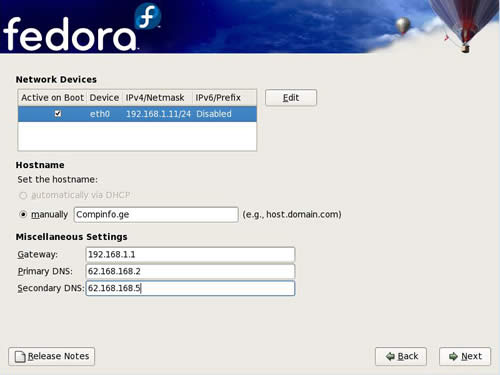Viewport: 500px width, 375px height.
Task: Select the eth0 device cell
Action: pos(100,114)
